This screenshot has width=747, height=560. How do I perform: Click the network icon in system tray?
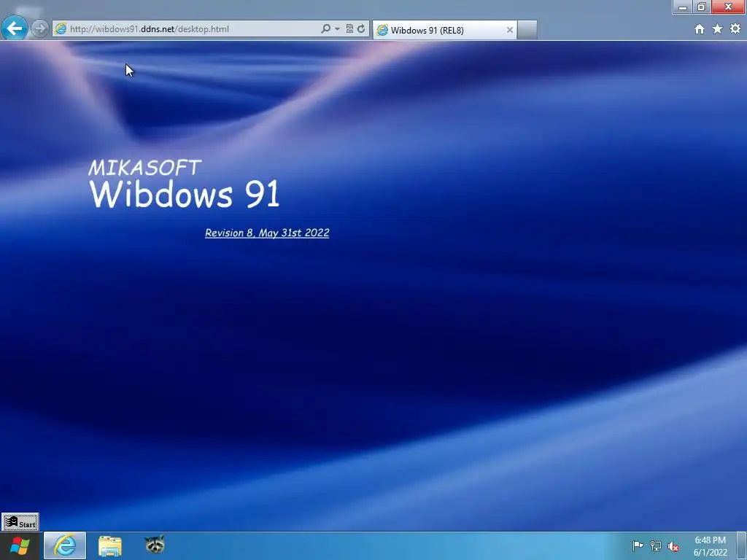pos(656,545)
